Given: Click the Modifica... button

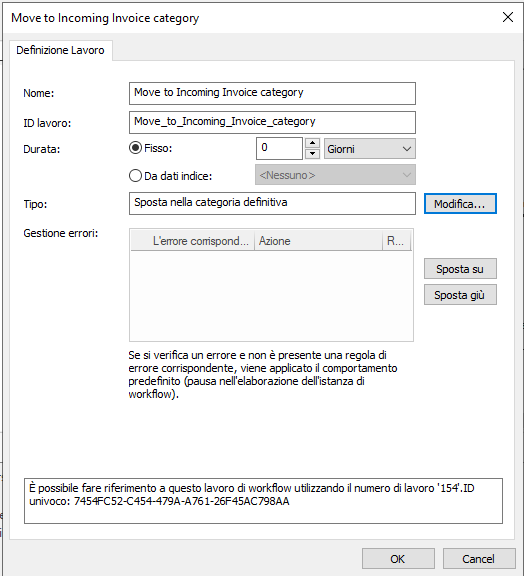Looking at the screenshot, I should (460, 204).
